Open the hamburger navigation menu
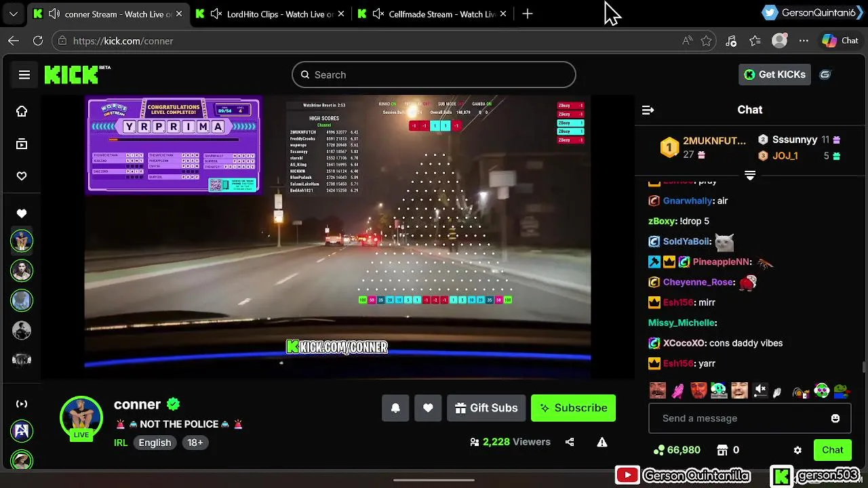Viewport: 868px width, 488px height. tap(24, 75)
